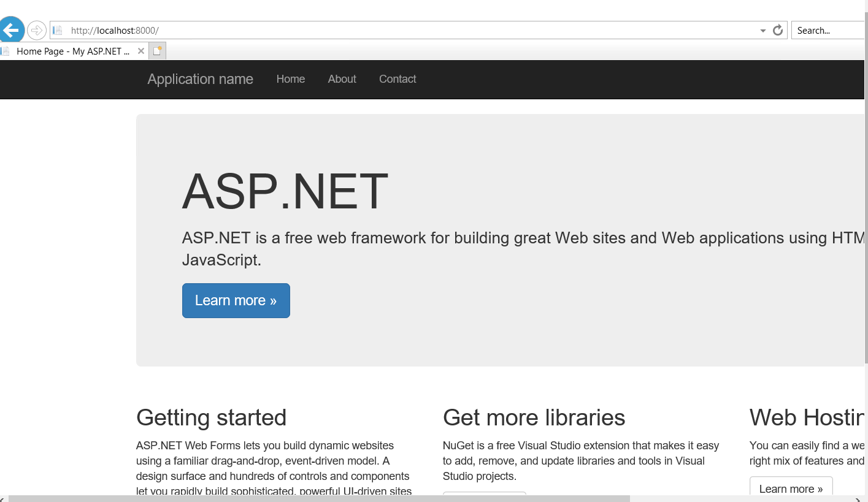Click the page icon in the address bar
This screenshot has height=502, width=868.
pyautogui.click(x=58, y=30)
